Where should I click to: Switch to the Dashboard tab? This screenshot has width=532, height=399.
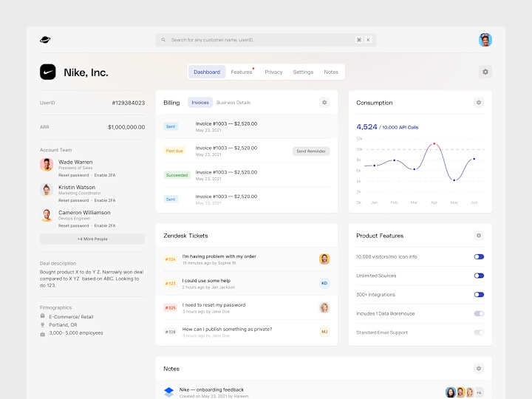point(207,72)
